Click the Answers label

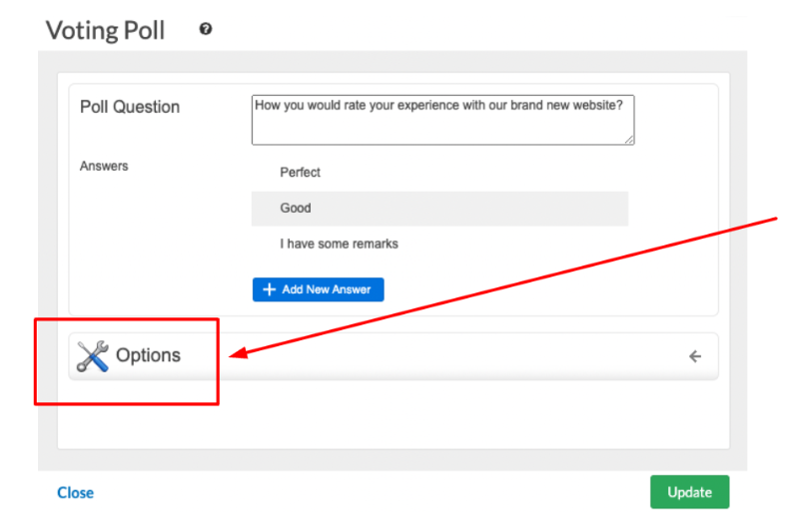coord(104,166)
